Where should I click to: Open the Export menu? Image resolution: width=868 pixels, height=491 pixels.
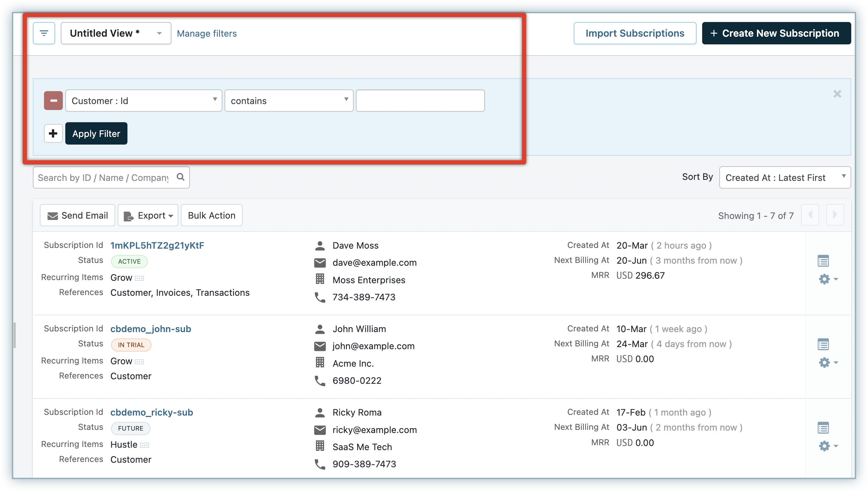pyautogui.click(x=148, y=215)
